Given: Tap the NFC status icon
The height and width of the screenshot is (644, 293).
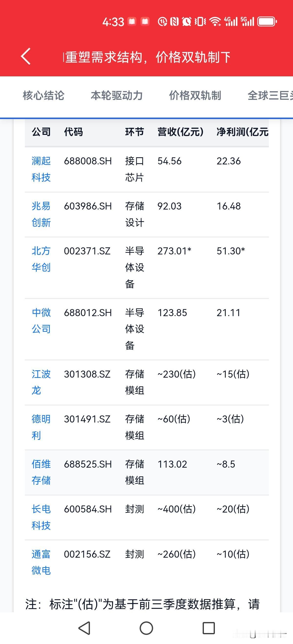Looking at the screenshot, I should click(x=174, y=21).
